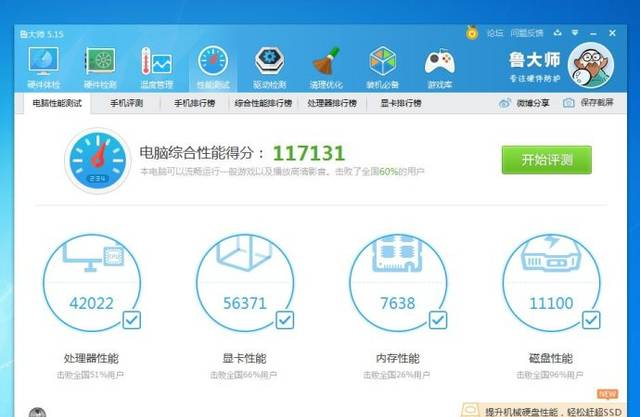Screen dimensions: 640x417
Task: Uncheck the 显卡性能 test checkbox
Action: click(285, 320)
